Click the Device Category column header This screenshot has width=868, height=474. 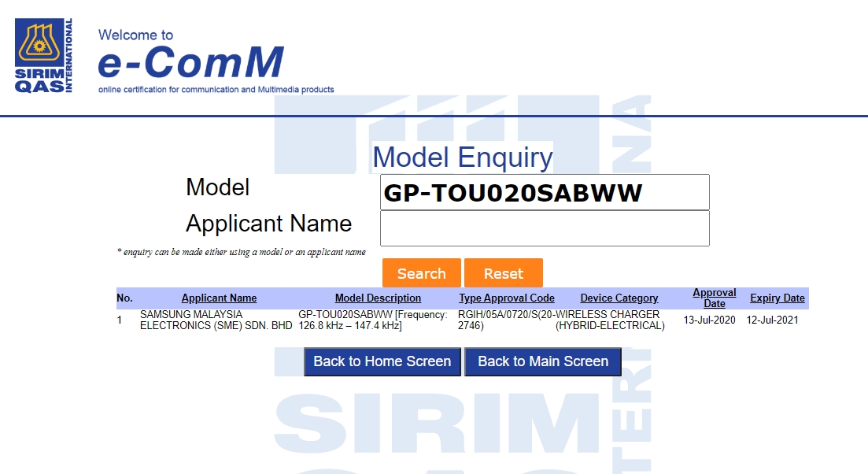click(619, 298)
